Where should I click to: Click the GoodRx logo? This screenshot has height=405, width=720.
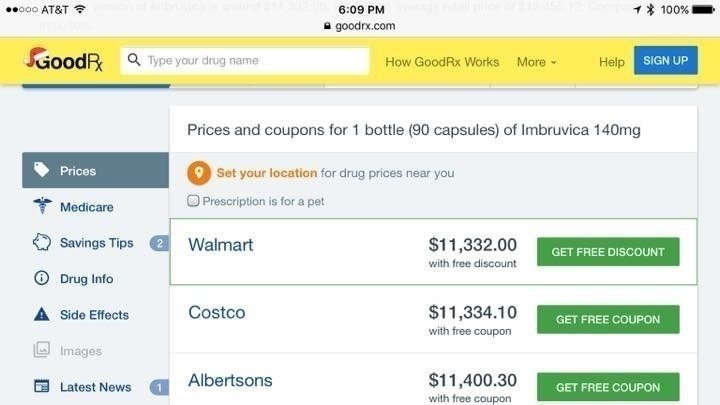(62, 61)
